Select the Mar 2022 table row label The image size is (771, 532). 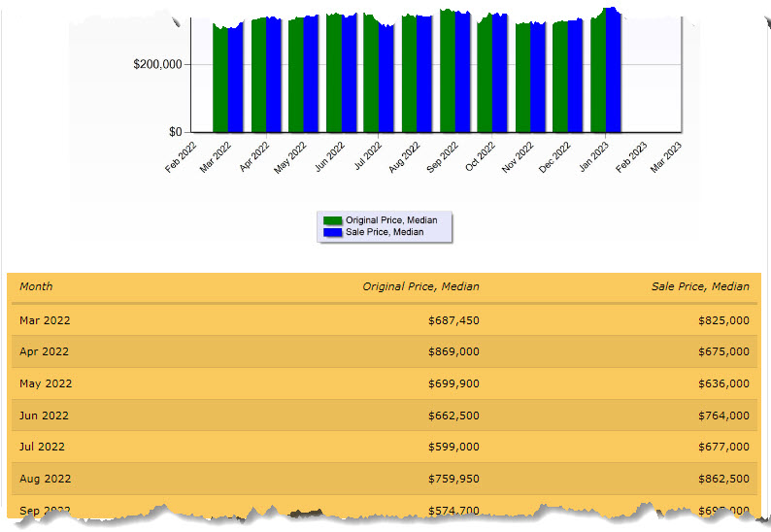[x=45, y=320]
